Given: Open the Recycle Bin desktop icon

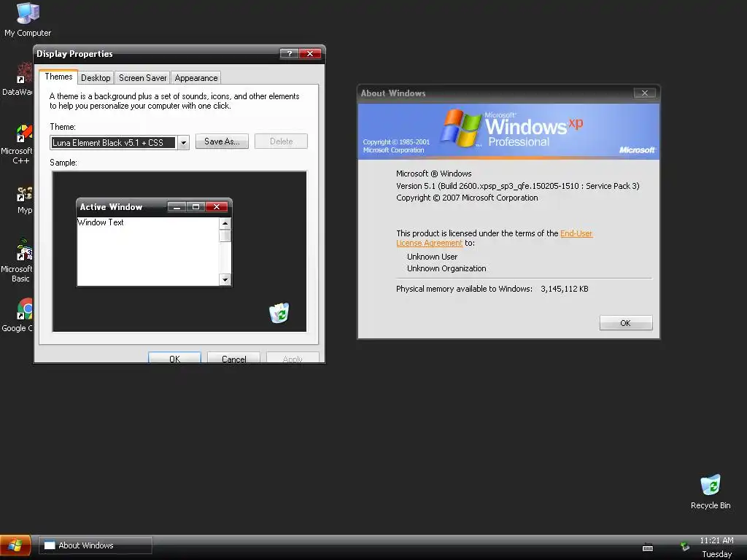Looking at the screenshot, I should click(711, 492).
